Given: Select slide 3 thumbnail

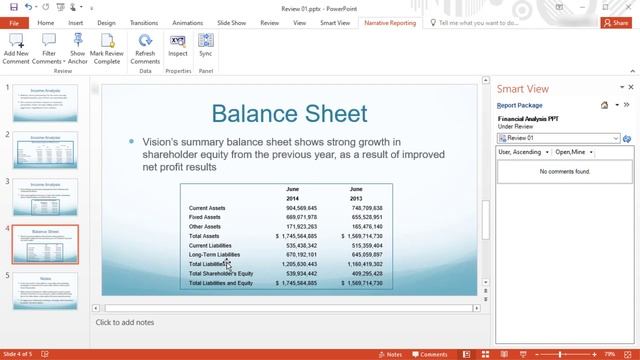Looking at the screenshot, I should [x=45, y=197].
